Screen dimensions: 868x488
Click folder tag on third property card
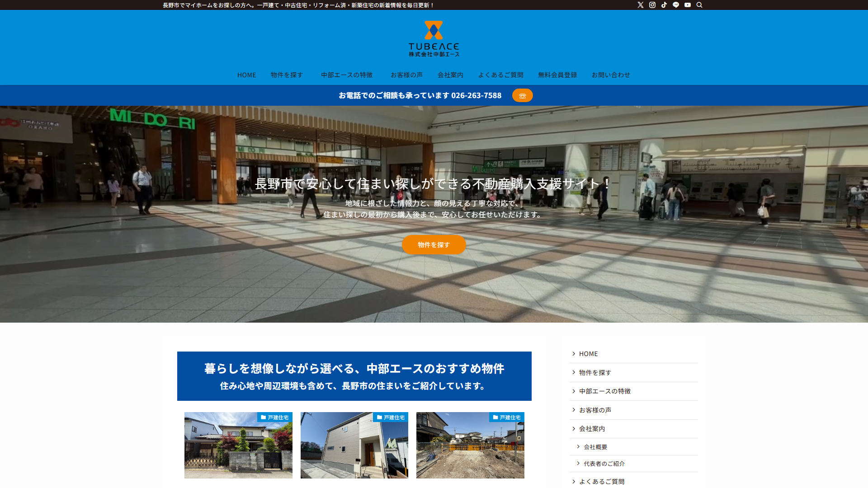507,417
